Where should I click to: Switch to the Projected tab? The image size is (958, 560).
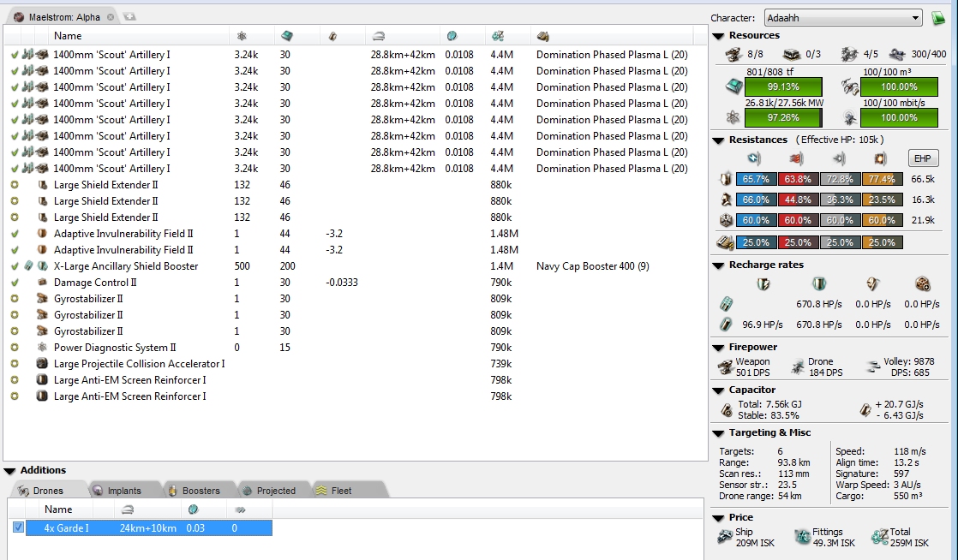click(x=276, y=491)
